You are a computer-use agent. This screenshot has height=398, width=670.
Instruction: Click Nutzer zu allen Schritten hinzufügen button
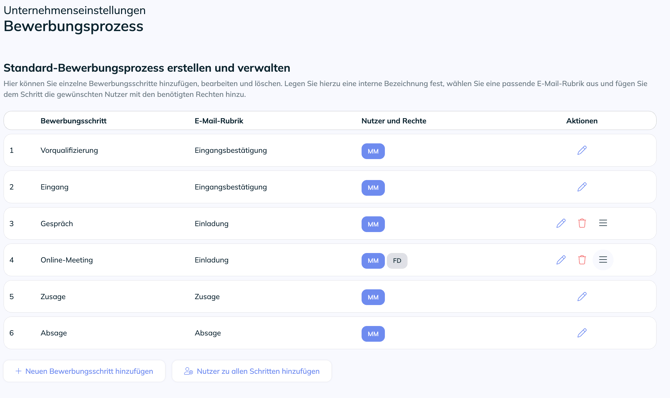click(x=252, y=371)
